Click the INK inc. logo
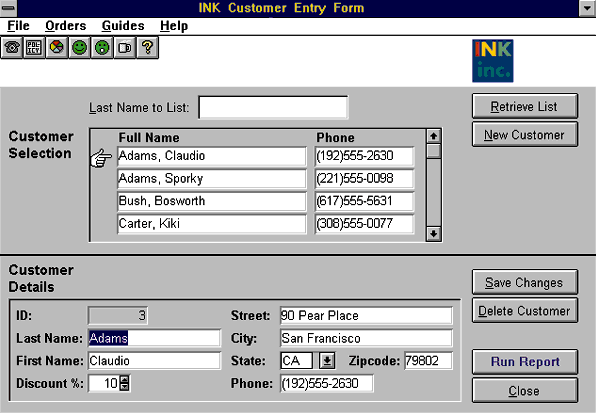The height and width of the screenshot is (413, 596). point(493,61)
